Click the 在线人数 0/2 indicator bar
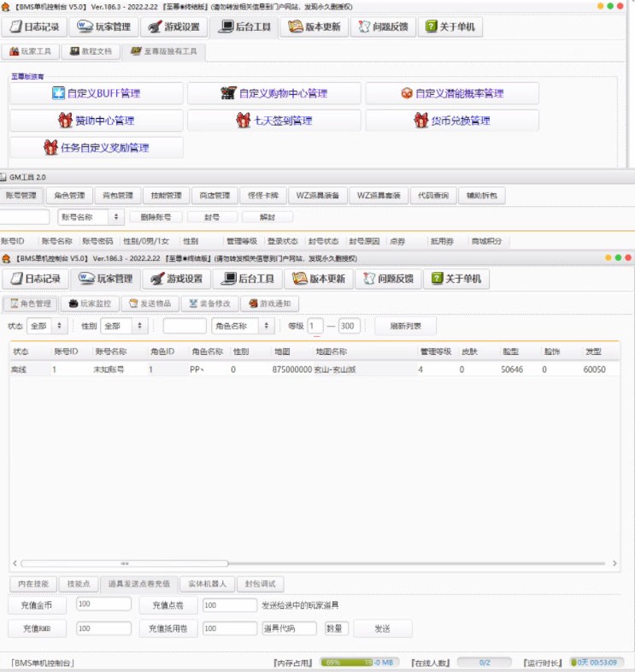635x672 pixels. coord(485,663)
